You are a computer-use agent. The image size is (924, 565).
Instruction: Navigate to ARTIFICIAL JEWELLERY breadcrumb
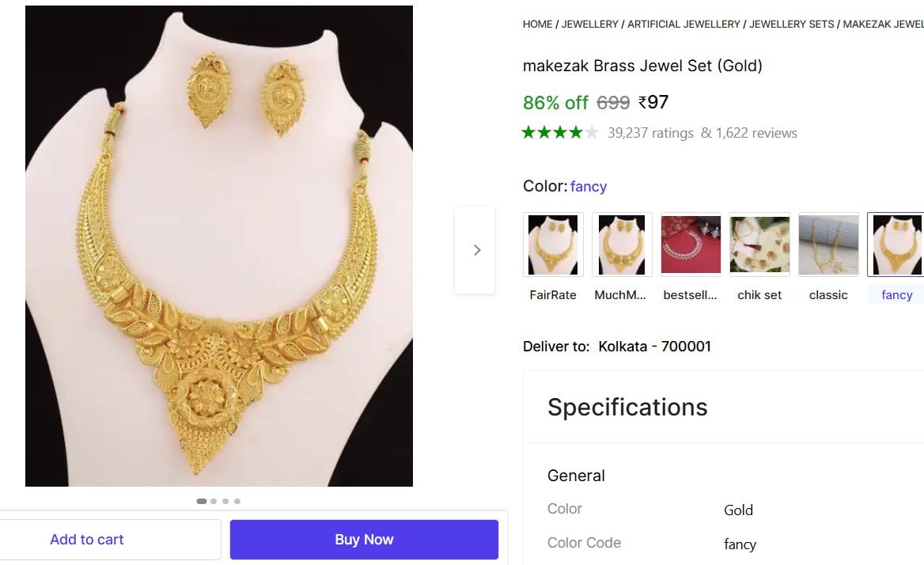click(684, 25)
